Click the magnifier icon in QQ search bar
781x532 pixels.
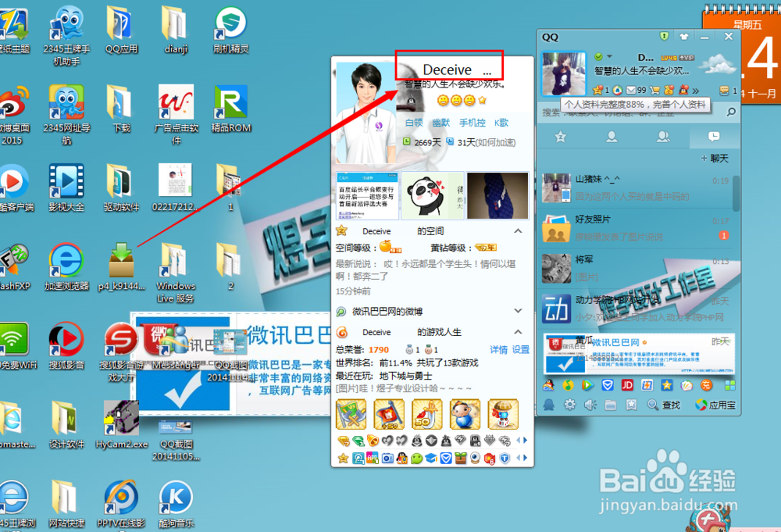pyautogui.click(x=731, y=112)
